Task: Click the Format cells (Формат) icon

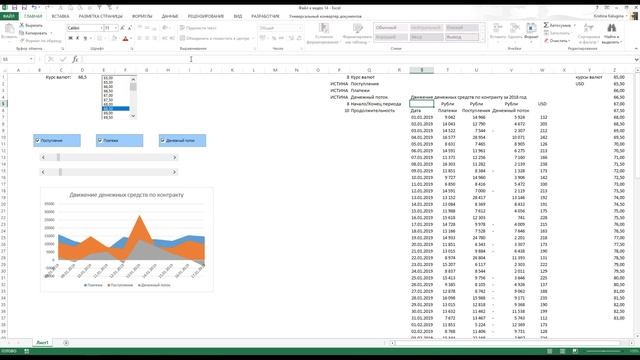Action: [531, 28]
